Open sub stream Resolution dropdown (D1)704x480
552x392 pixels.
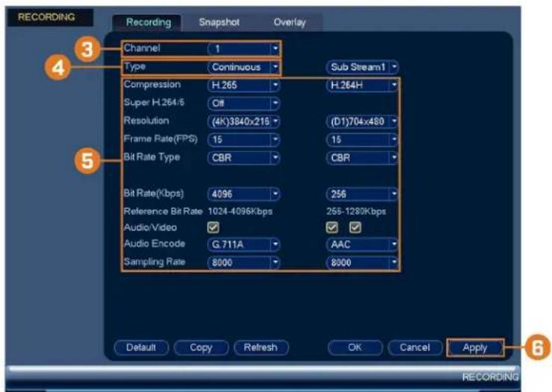coord(363,121)
